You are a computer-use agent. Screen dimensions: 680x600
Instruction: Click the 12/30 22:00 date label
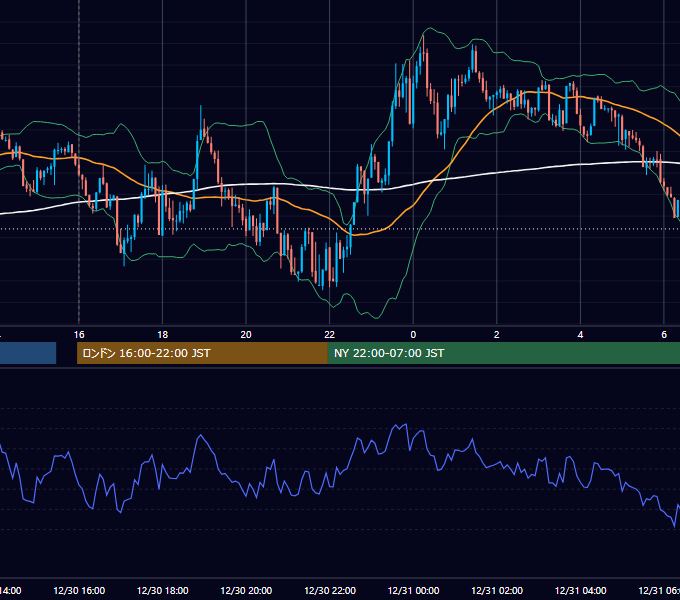point(330,590)
